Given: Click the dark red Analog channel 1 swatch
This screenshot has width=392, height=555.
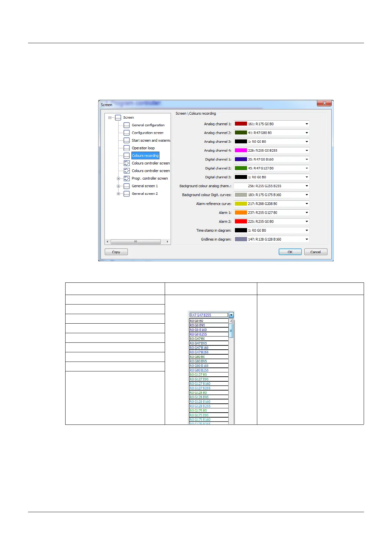Looking at the screenshot, I should (241, 124).
